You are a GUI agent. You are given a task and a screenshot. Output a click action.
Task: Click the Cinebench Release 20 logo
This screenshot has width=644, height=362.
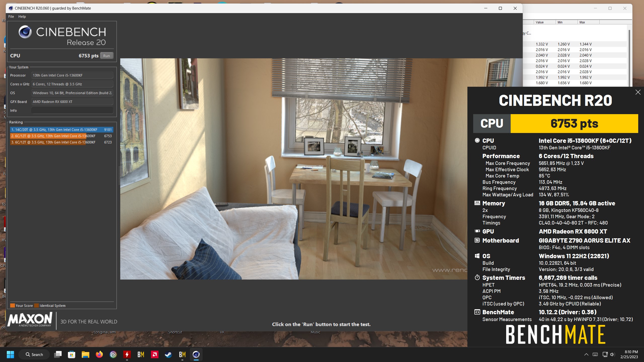(x=62, y=35)
